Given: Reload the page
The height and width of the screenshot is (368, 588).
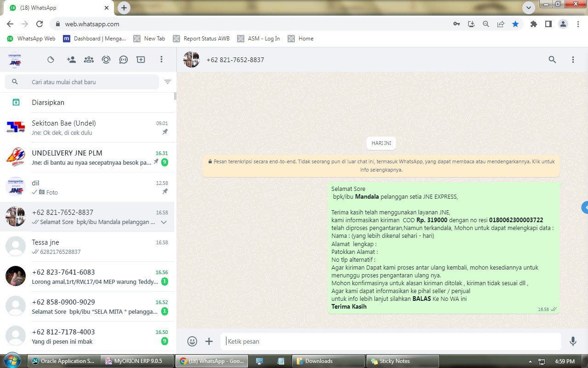Looking at the screenshot, I should coord(40,24).
